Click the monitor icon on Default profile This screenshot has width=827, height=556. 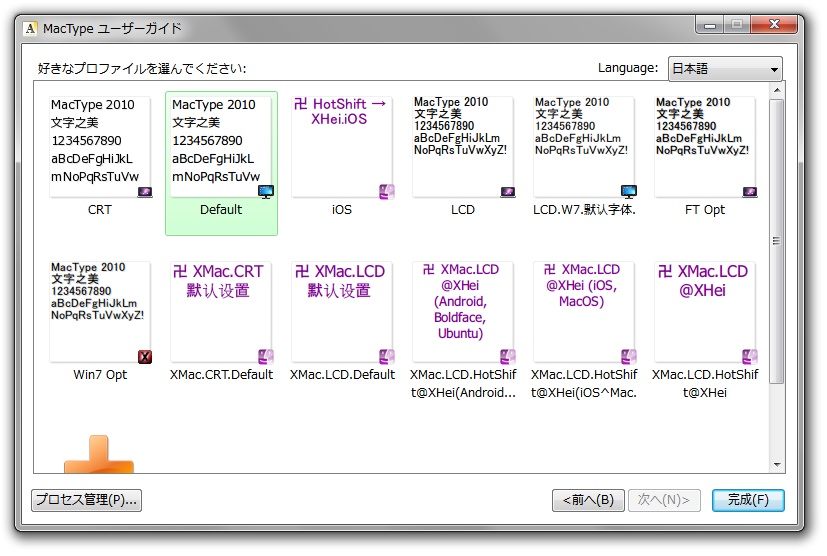[266, 191]
